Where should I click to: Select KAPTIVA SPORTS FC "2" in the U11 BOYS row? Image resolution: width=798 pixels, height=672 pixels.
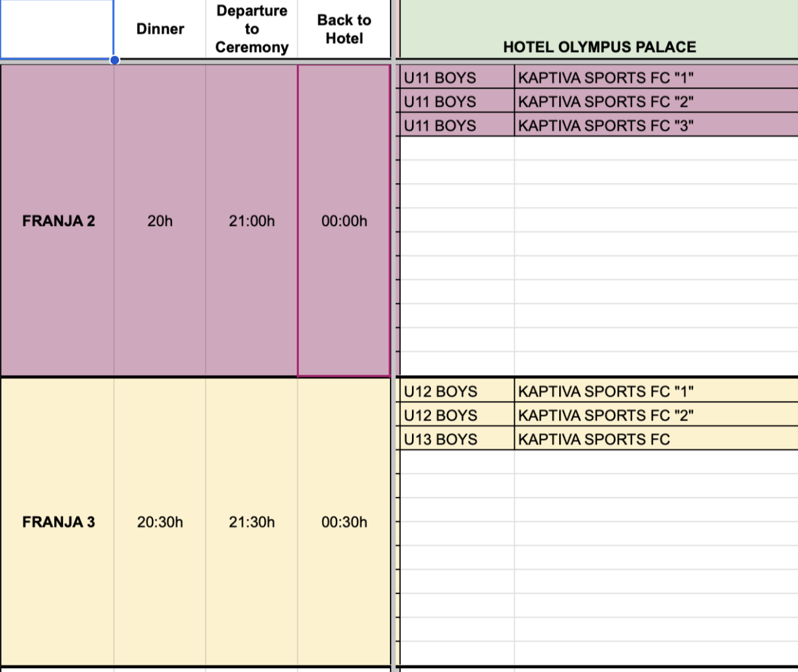pyautogui.click(x=656, y=102)
